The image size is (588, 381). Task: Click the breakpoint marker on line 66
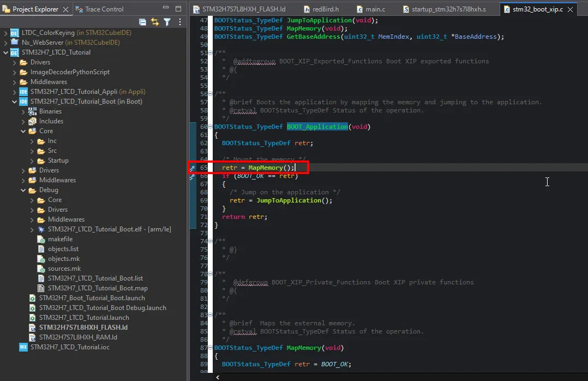pyautogui.click(x=193, y=176)
